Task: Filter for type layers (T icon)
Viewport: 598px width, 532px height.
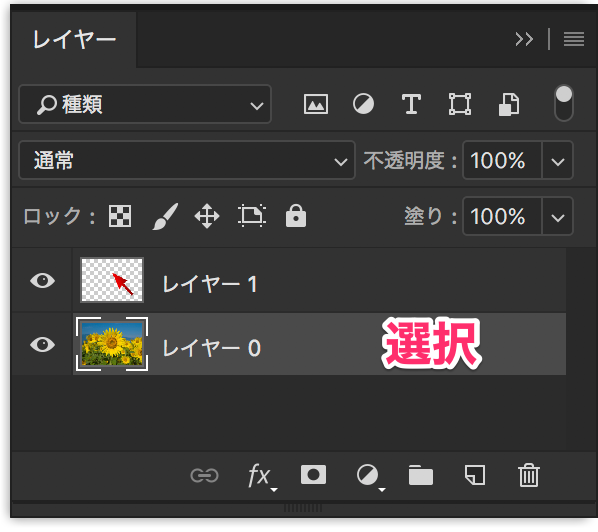Action: coord(411,104)
